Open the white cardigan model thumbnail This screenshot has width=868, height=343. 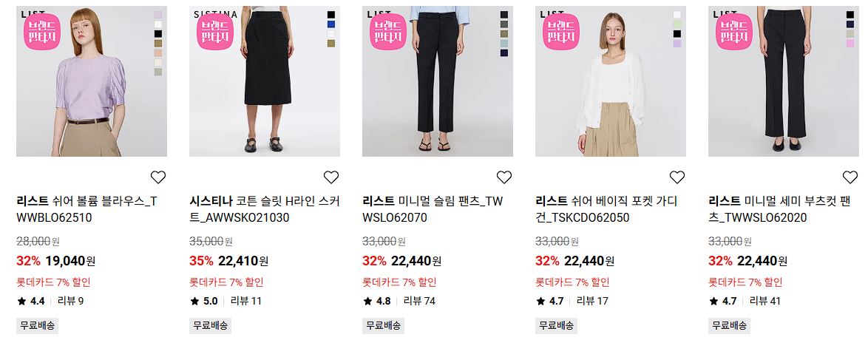(x=611, y=81)
